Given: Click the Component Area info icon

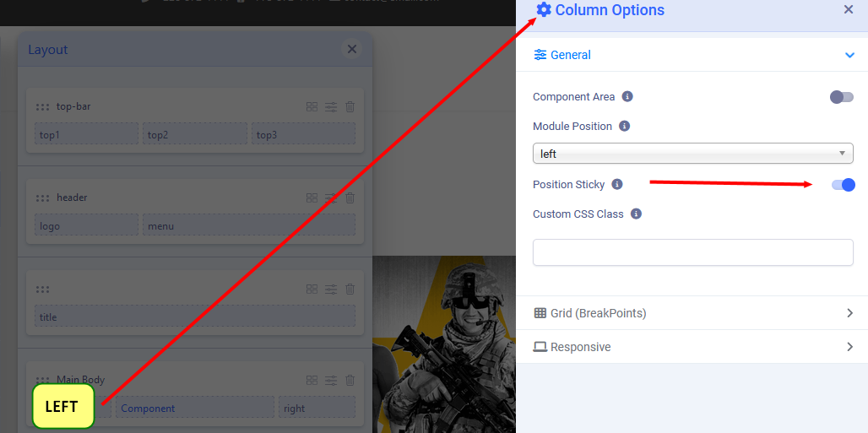Looking at the screenshot, I should click(627, 96).
